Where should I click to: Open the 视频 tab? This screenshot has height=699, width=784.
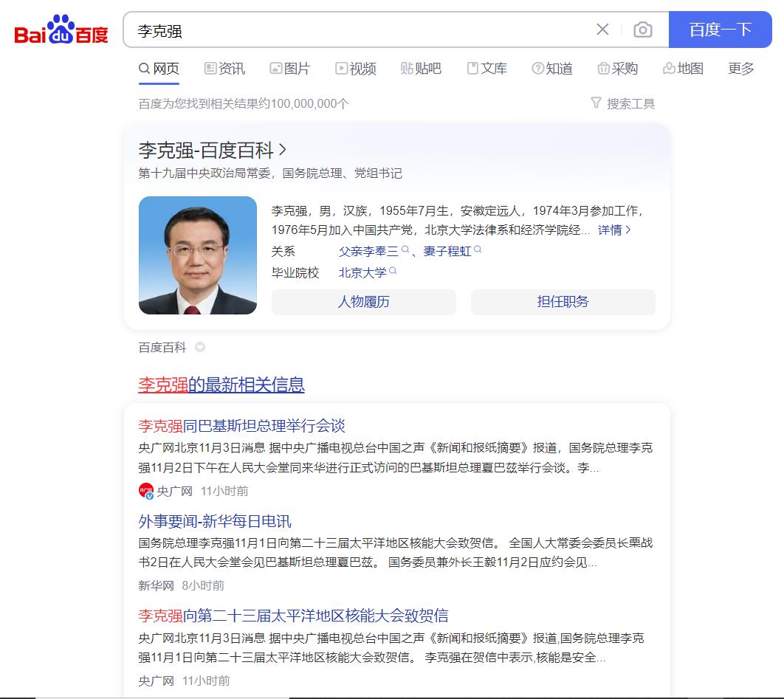(356, 69)
